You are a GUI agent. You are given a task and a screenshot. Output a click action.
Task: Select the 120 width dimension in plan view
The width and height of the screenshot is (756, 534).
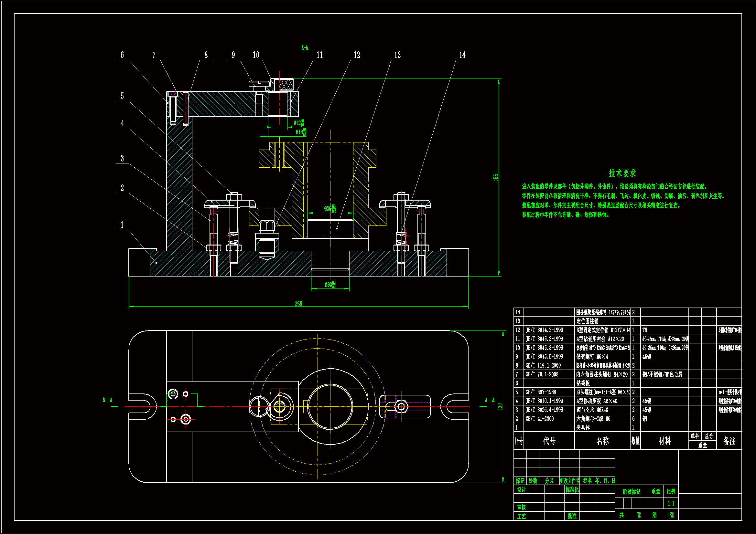pos(500,407)
